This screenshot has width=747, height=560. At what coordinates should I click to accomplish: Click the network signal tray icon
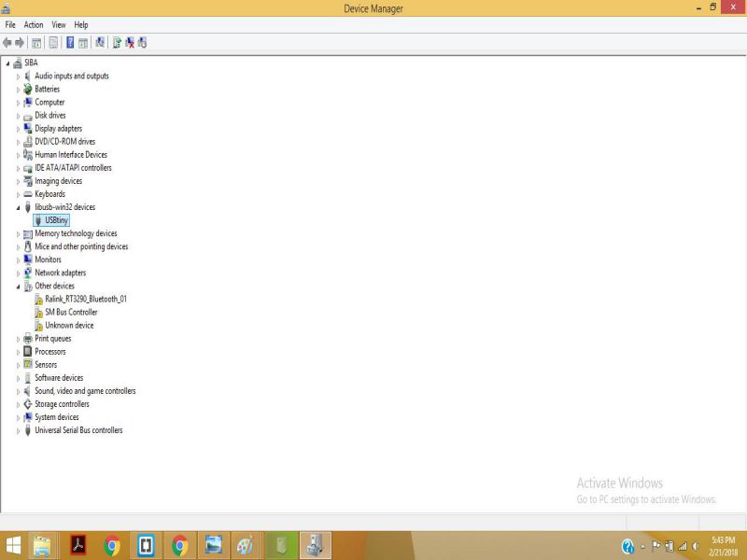coord(683,546)
